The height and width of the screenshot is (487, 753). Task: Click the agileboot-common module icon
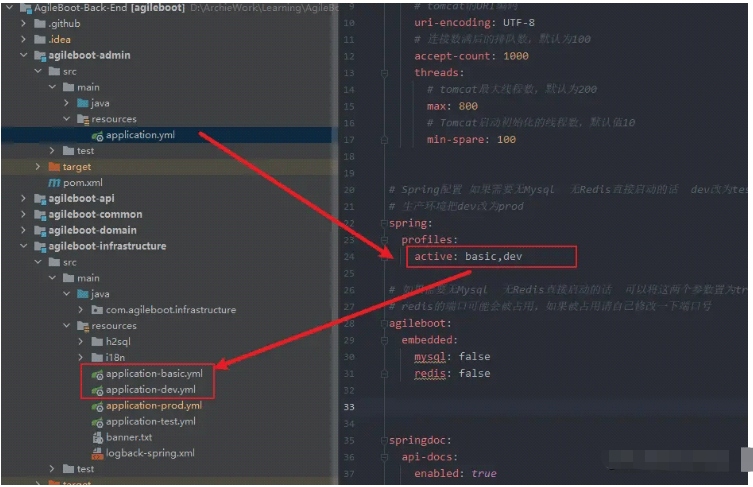point(40,214)
